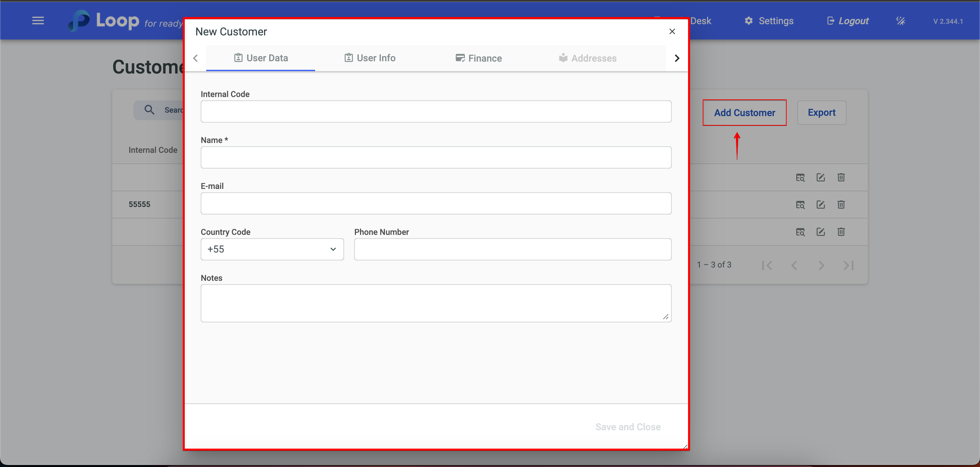Click the magic wand theme icon

900,21
